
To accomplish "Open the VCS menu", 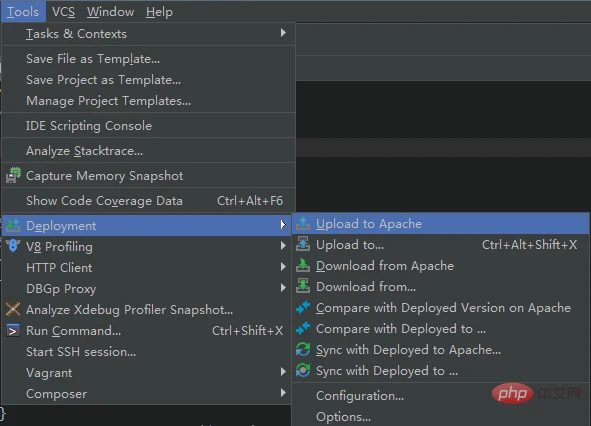I will [x=63, y=12].
